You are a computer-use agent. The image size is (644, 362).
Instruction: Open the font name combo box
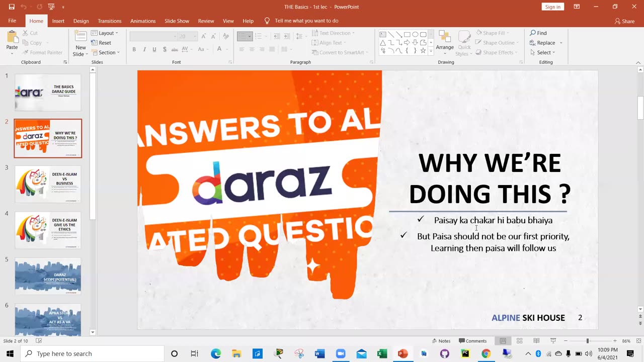(153, 36)
